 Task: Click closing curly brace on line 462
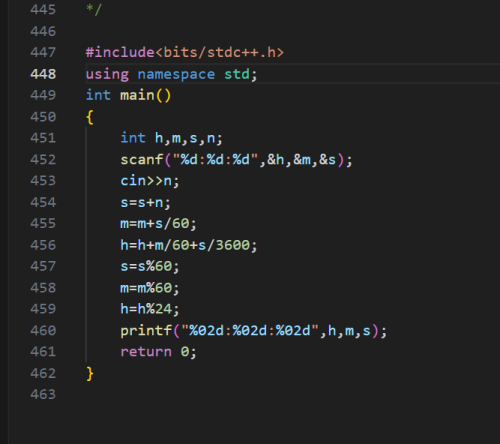[x=90, y=373]
